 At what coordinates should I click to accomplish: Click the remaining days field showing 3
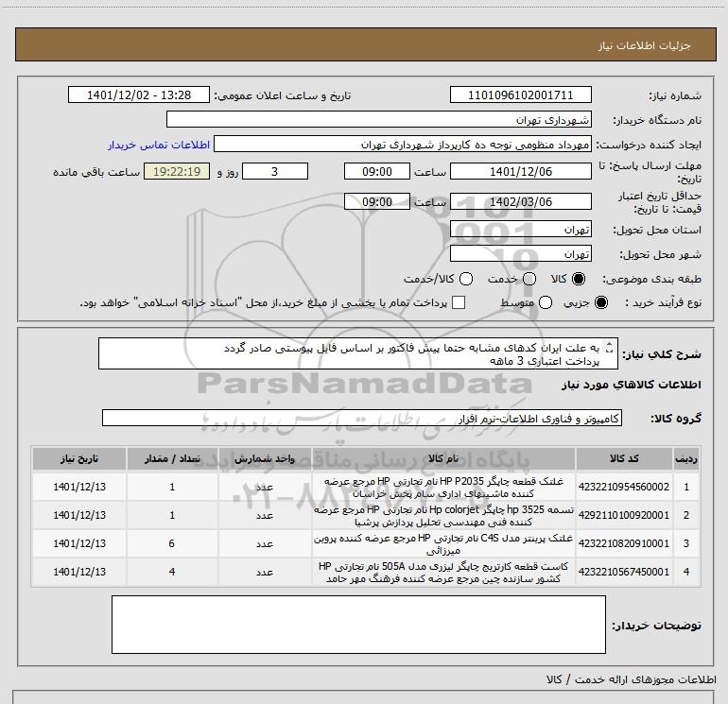275,171
